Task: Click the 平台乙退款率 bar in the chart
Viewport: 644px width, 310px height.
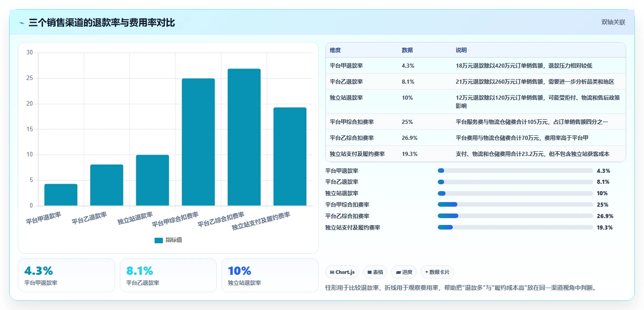Action: [x=107, y=185]
